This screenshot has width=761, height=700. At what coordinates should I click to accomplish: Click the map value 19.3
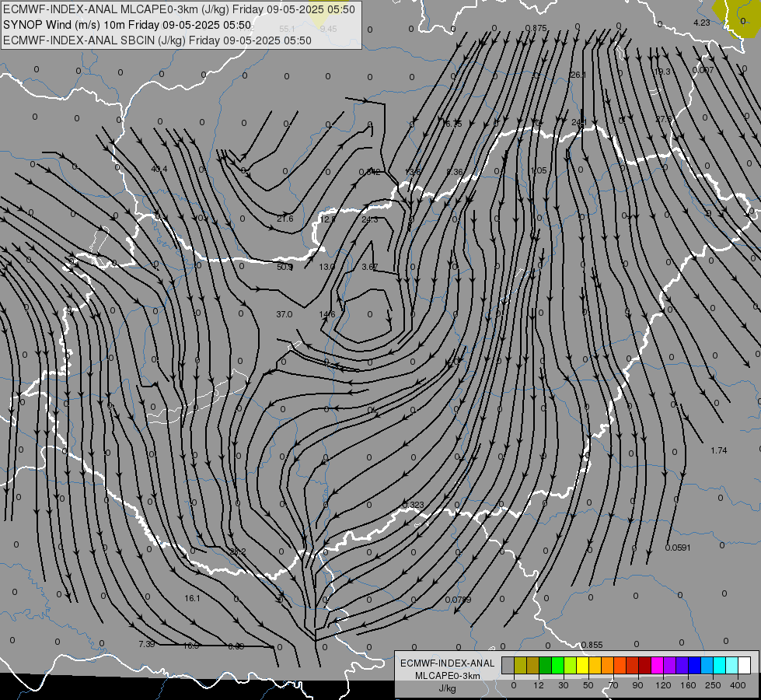662,72
